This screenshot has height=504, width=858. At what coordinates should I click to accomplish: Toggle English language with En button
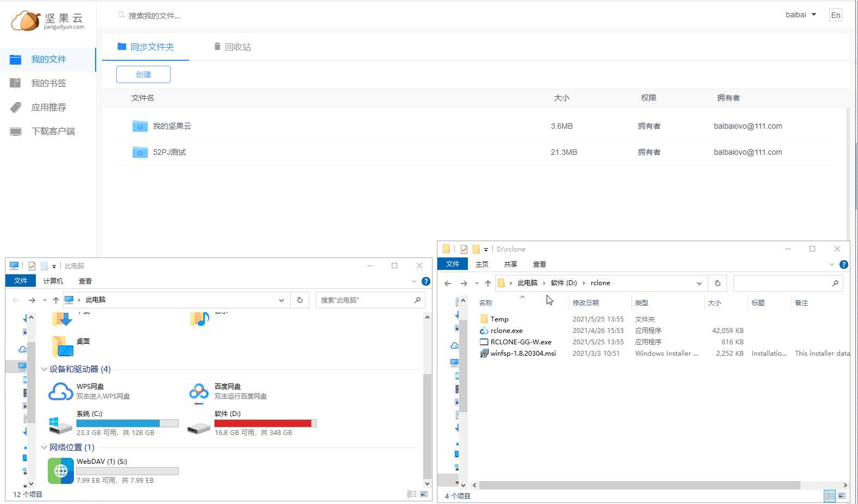(835, 15)
